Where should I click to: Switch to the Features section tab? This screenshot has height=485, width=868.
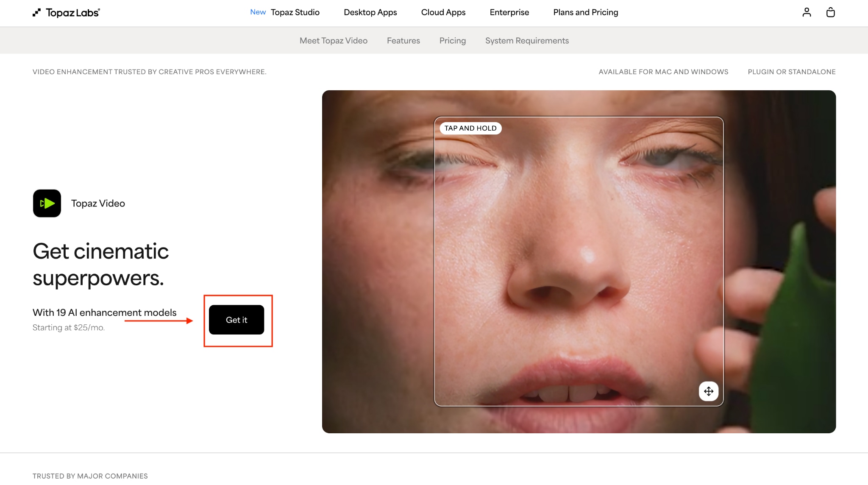coord(403,41)
